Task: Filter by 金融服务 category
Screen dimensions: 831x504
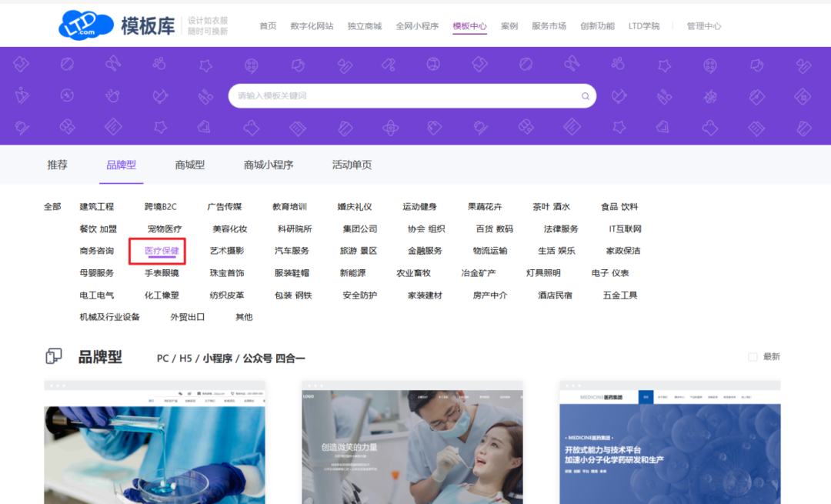Action: [x=425, y=251]
